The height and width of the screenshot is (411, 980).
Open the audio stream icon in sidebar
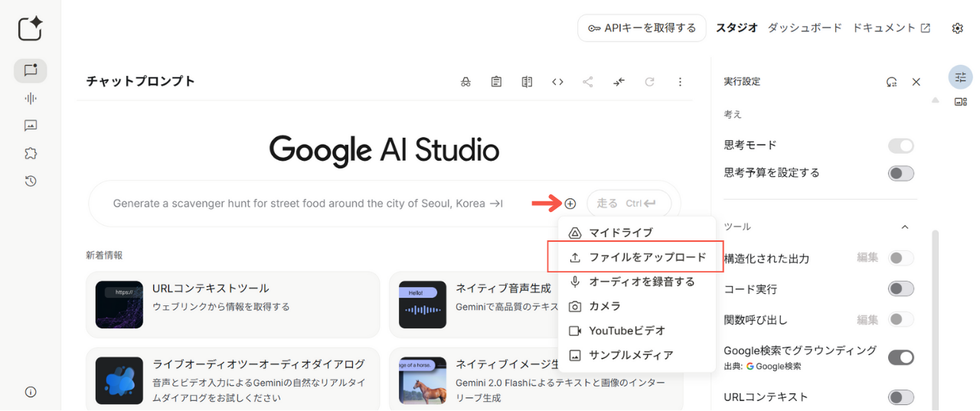click(31, 98)
